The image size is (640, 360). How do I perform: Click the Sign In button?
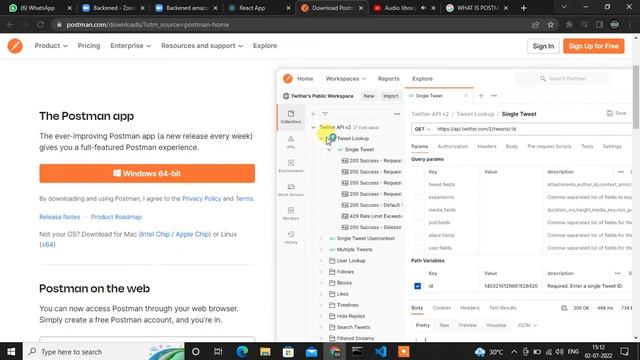point(543,46)
